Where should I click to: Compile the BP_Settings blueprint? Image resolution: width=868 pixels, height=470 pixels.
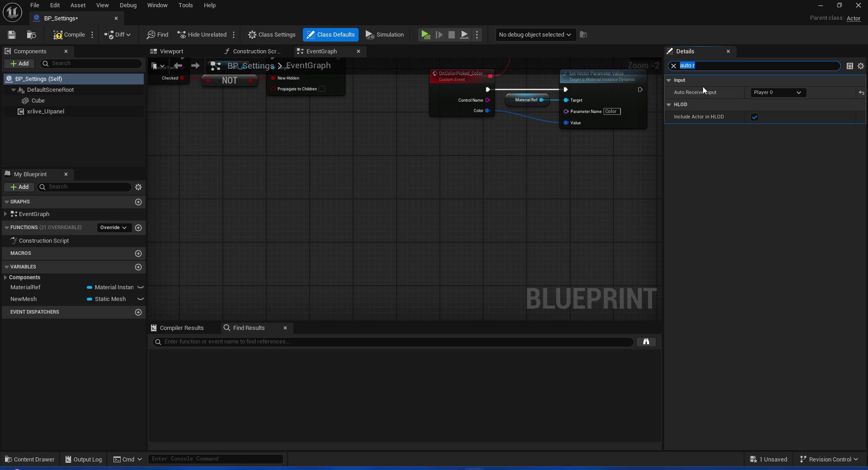69,35
